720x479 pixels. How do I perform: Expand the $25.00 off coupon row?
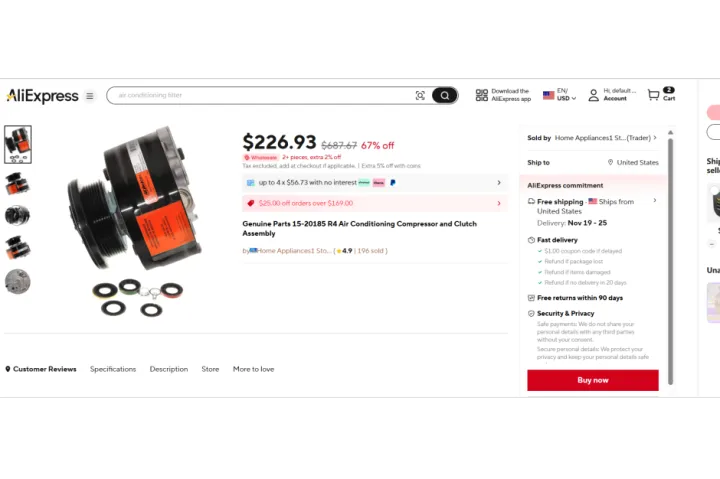click(x=375, y=203)
